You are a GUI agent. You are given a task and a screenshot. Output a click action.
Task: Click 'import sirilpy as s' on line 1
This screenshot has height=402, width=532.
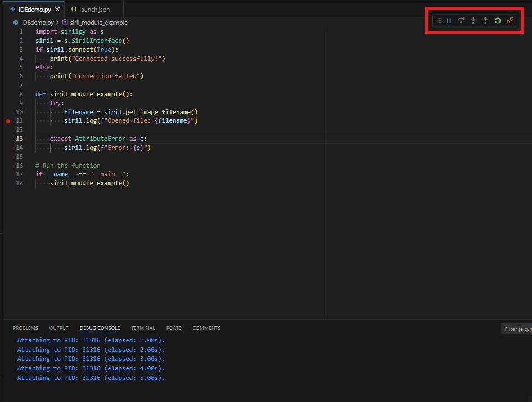70,32
